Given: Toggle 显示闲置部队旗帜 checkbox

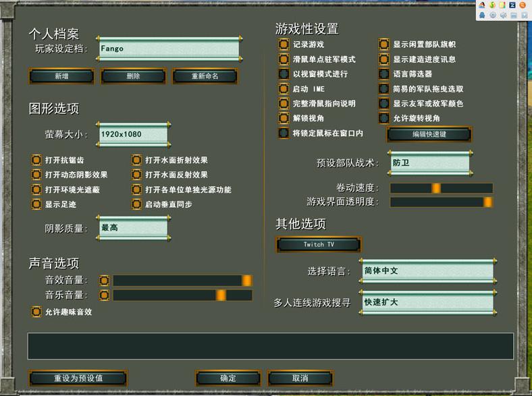Looking at the screenshot, I should (383, 44).
